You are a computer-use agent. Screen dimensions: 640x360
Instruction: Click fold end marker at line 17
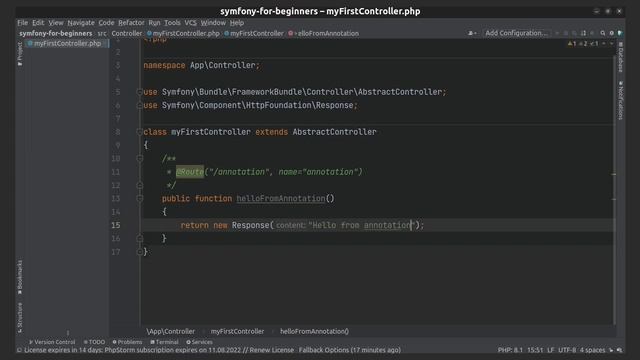pyautogui.click(x=140, y=252)
